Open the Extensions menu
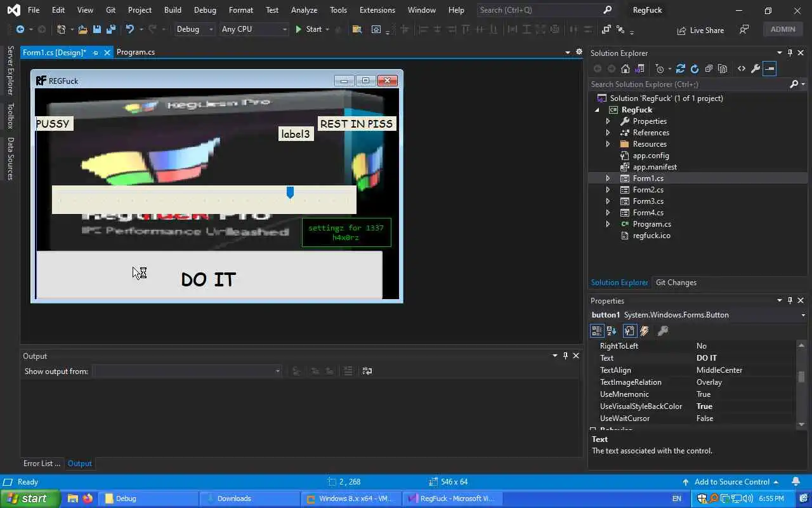812x508 pixels. (377, 10)
